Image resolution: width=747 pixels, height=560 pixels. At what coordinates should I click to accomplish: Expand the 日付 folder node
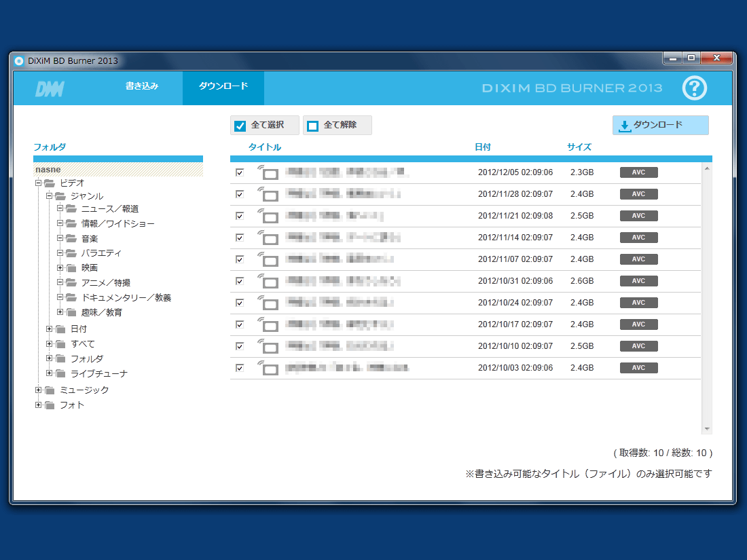click(49, 329)
